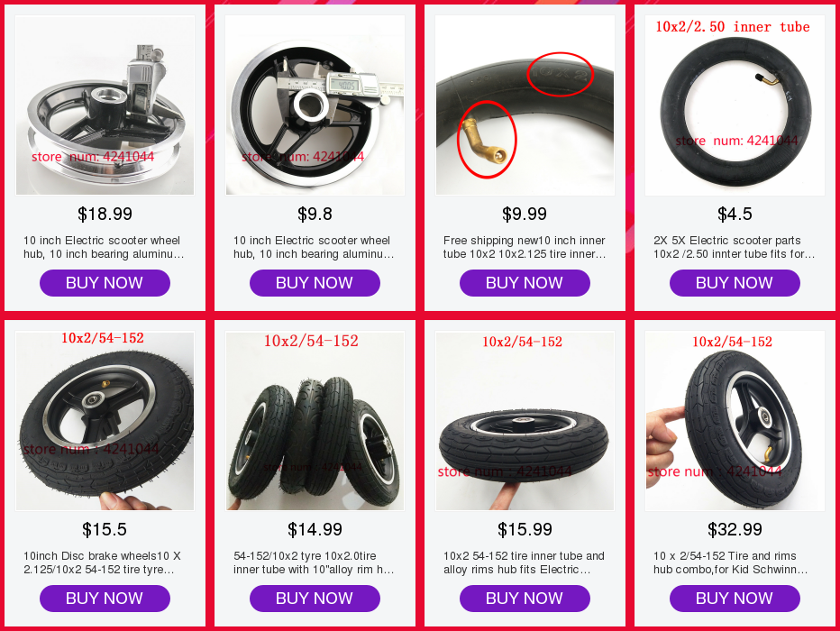Viewport: 840px width, 631px height.
Task: Click BUY NOW for the $32.99 tire combo
Action: coord(735,599)
